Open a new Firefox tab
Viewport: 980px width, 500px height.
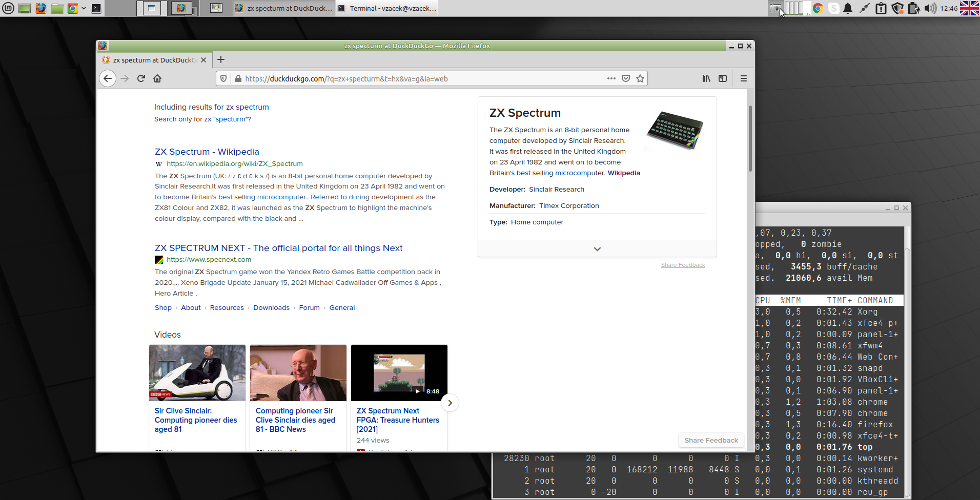tap(221, 59)
